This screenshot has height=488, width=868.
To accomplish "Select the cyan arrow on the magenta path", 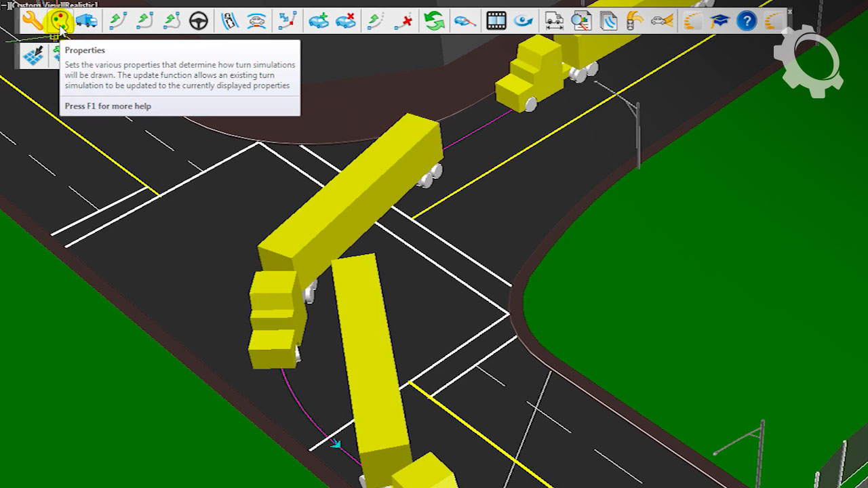I will 336,445.
